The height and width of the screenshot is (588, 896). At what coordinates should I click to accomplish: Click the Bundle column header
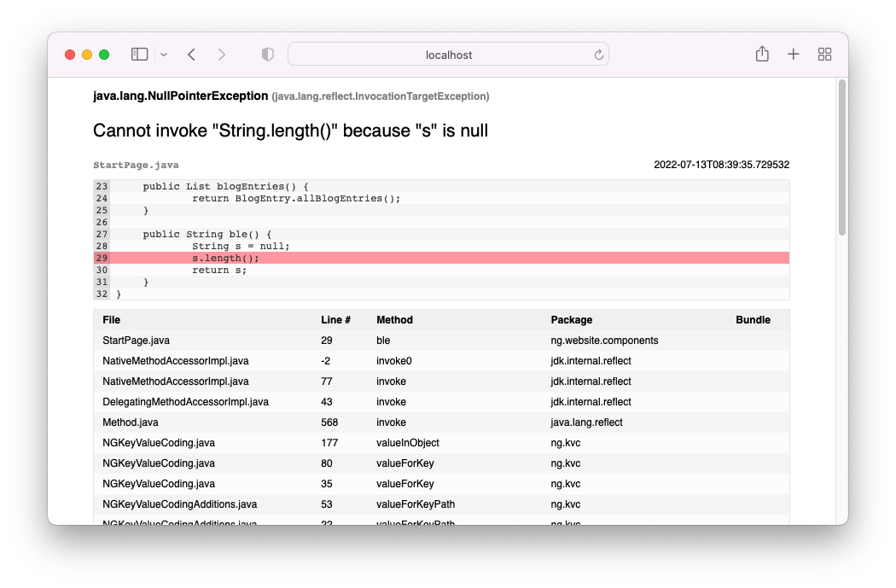[x=753, y=320]
